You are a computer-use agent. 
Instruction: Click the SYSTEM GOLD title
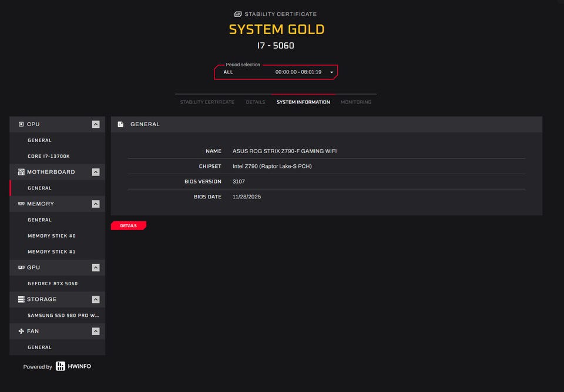click(x=277, y=29)
